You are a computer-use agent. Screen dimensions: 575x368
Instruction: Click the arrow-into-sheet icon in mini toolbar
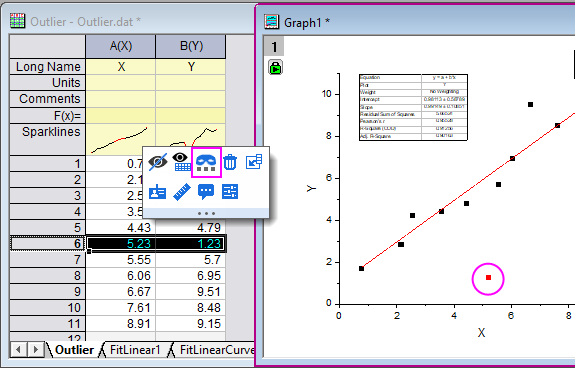(254, 162)
